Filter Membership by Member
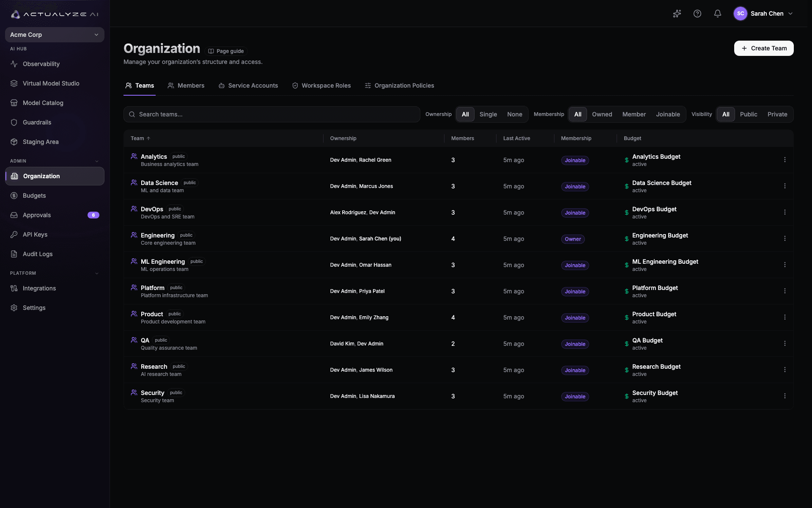This screenshot has height=508, width=812. coord(634,114)
